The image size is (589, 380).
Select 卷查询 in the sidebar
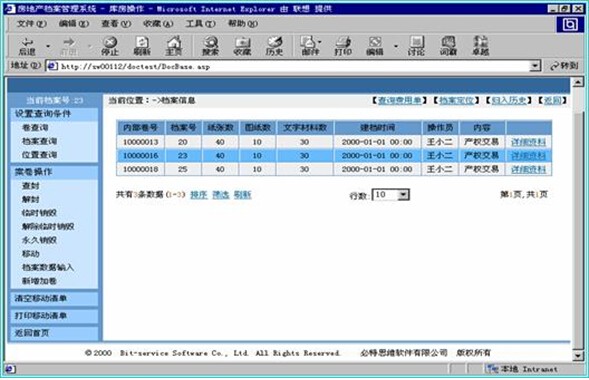(x=35, y=128)
